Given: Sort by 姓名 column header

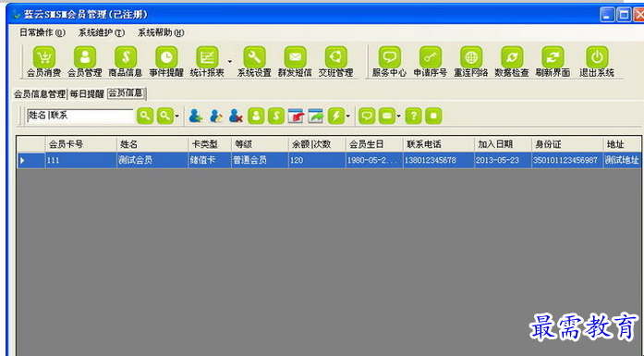Looking at the screenshot, I should click(152, 144).
